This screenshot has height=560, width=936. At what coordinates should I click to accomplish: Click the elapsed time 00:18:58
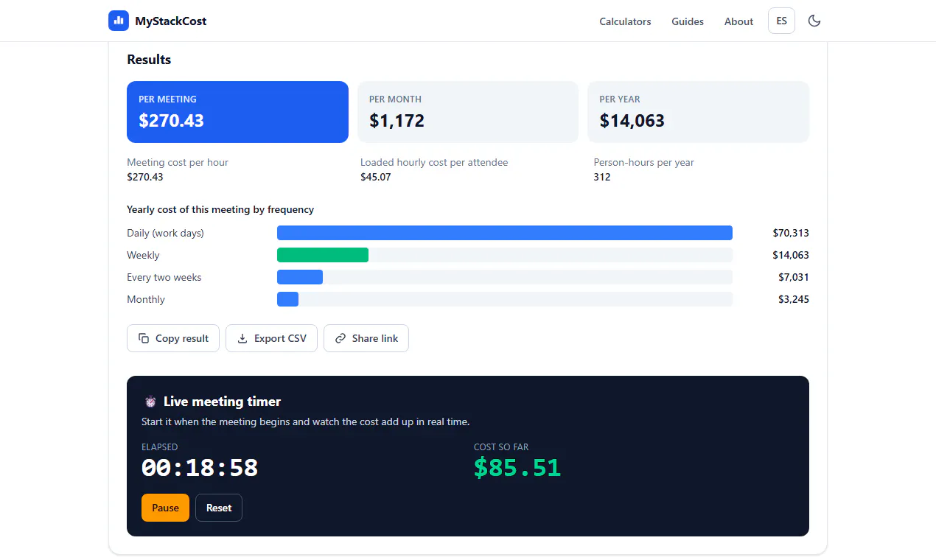(200, 468)
